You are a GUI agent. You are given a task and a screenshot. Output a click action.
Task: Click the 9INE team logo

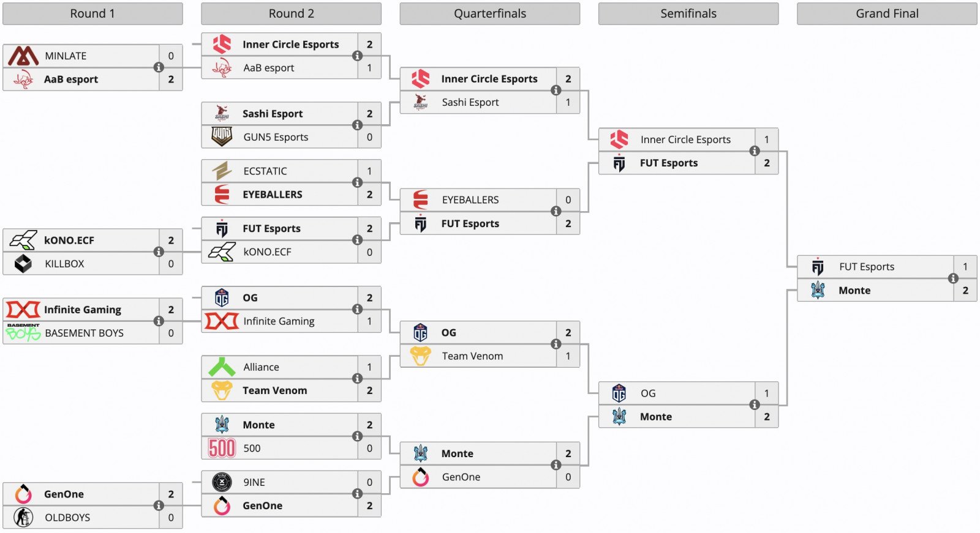pos(222,482)
